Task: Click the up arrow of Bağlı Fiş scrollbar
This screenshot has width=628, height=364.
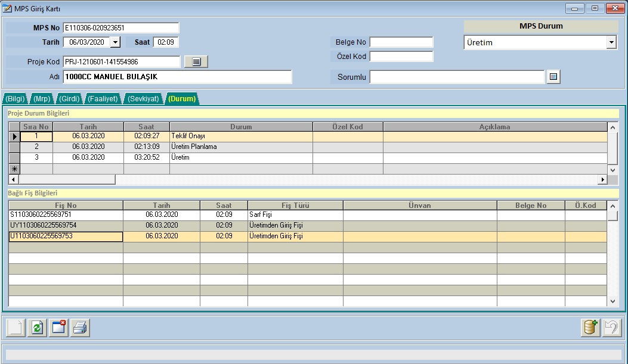Action: pos(612,206)
